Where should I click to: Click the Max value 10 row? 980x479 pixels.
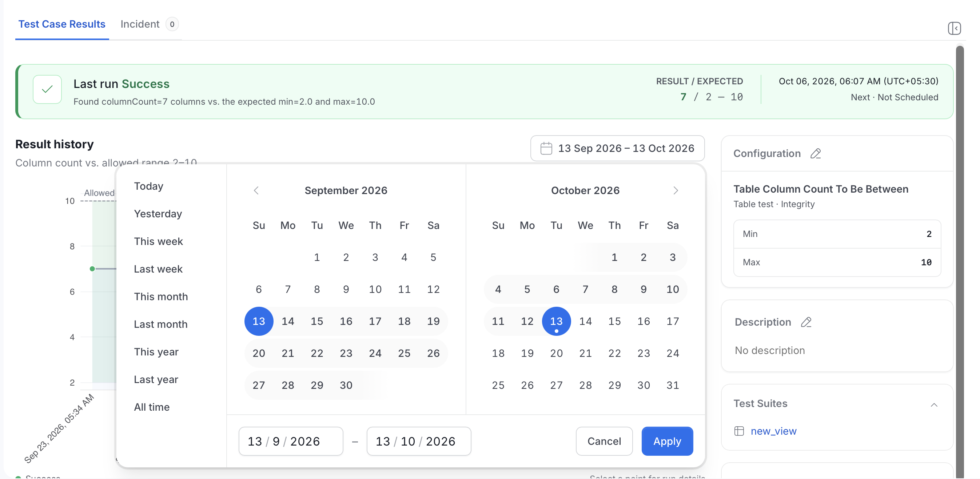tap(837, 262)
